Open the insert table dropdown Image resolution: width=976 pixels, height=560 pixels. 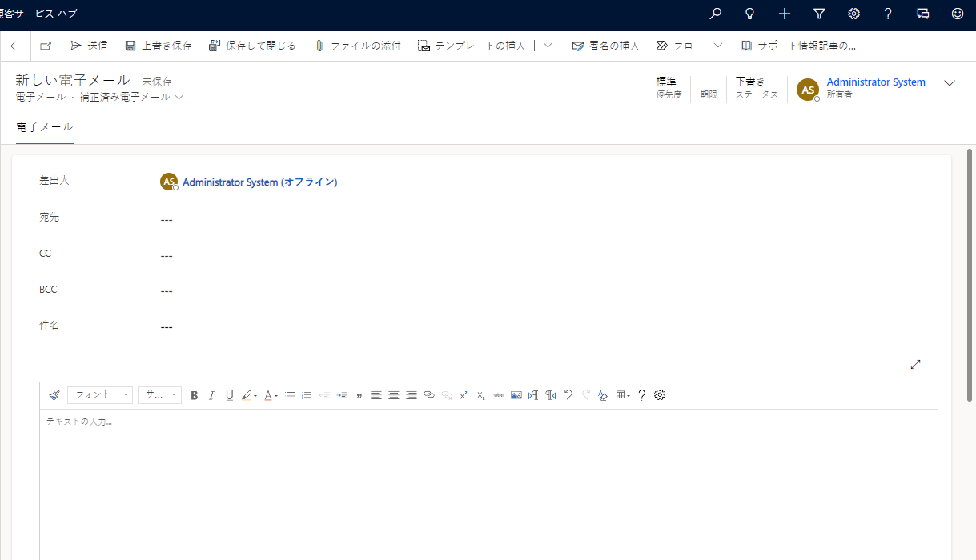pos(623,395)
